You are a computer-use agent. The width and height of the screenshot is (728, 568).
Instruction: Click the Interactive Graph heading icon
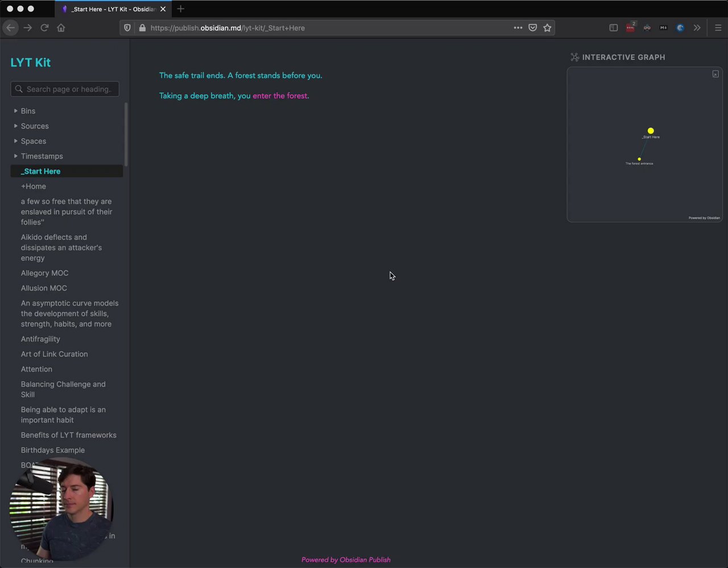574,57
